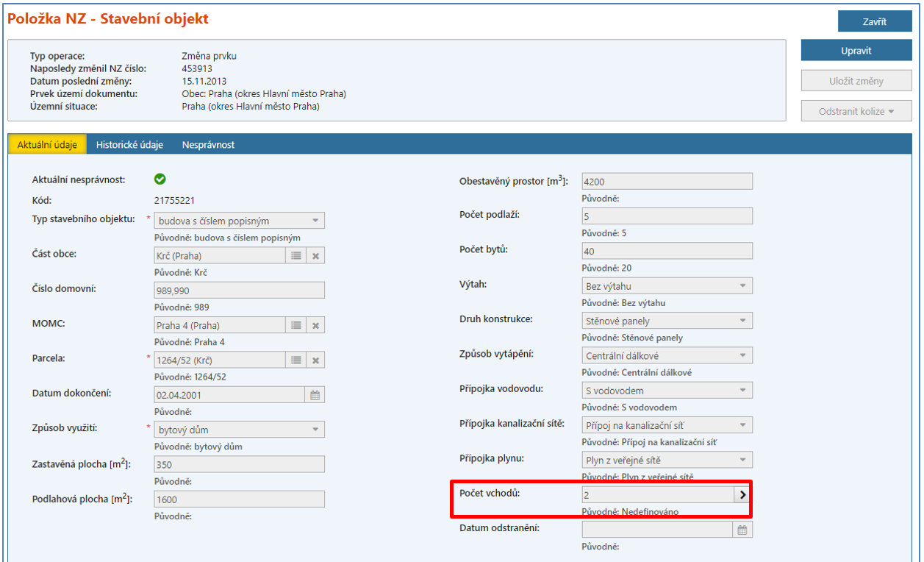The image size is (924, 562).
Task: Clear the MOMC Praha 4 value
Action: point(315,325)
